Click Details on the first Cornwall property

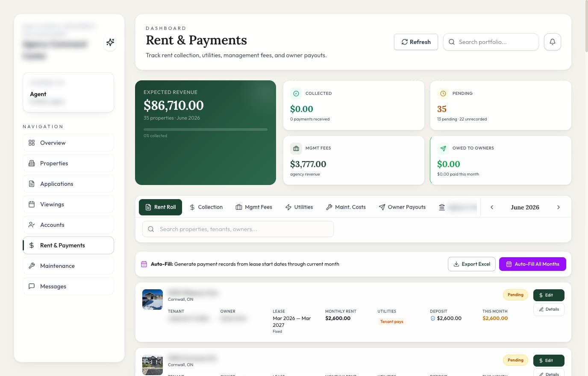[549, 309]
